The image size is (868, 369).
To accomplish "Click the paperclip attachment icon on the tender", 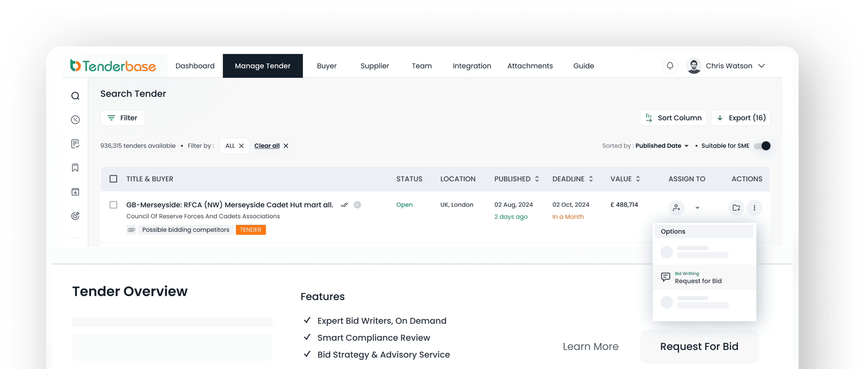I will pyautogui.click(x=131, y=230).
